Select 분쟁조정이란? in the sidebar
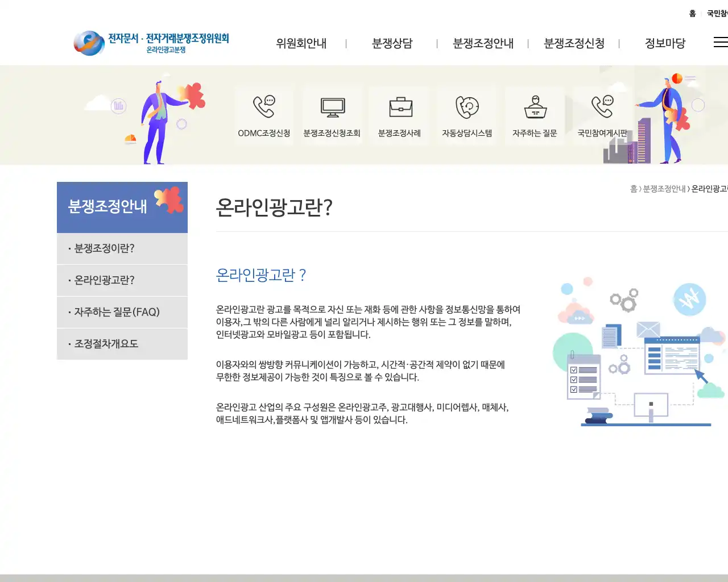Viewport: 728px width, 582px height. point(104,248)
